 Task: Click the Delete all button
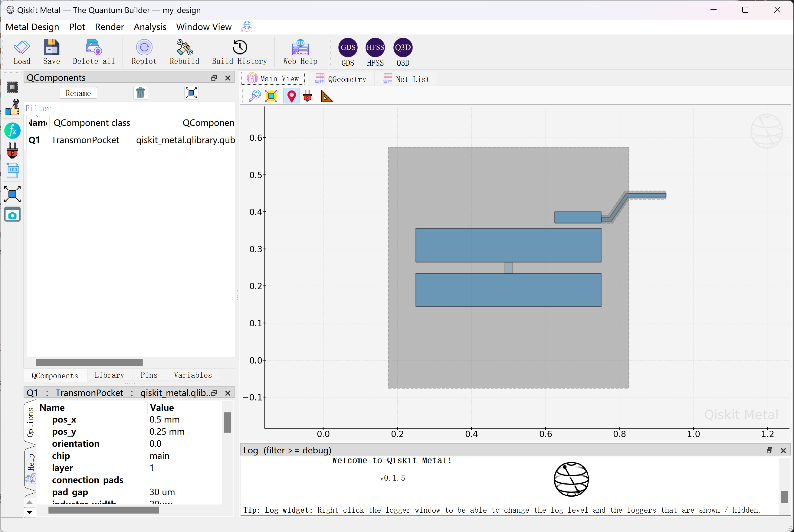tap(94, 52)
